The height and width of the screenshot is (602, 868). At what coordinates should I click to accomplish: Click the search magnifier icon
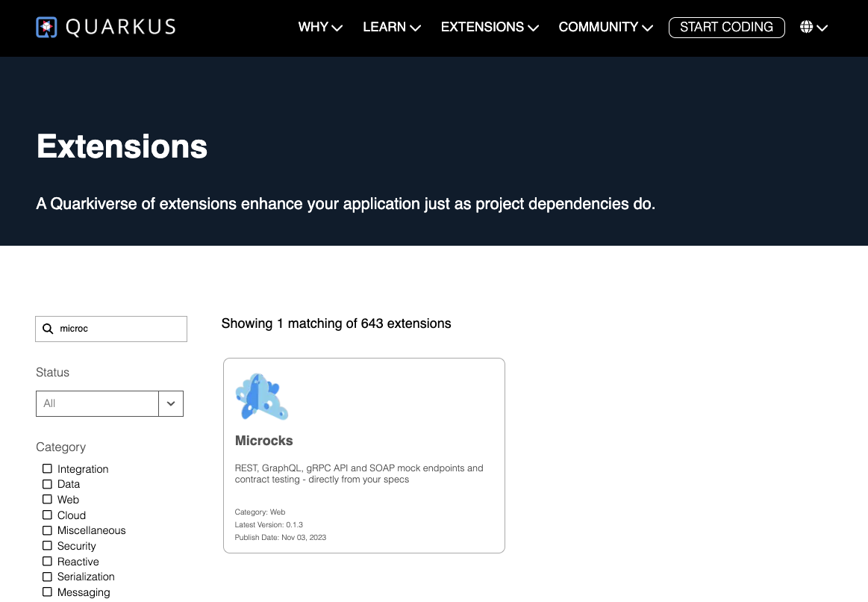coord(49,329)
